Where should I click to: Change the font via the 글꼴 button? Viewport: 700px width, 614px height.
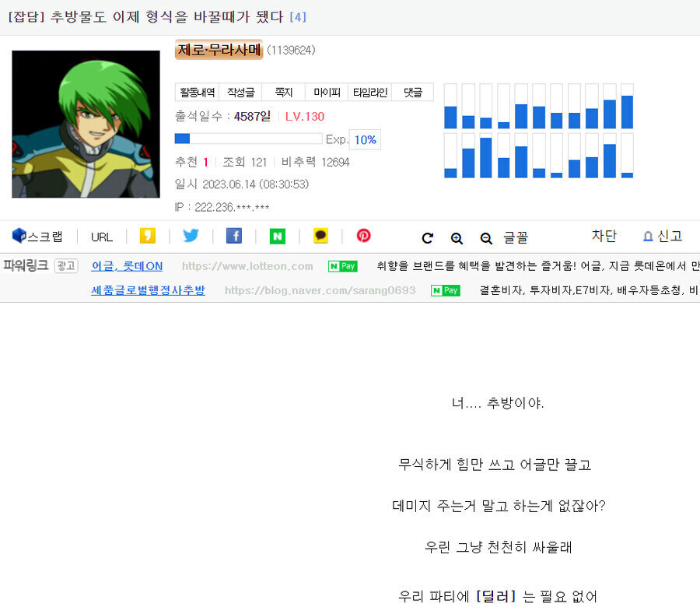(517, 236)
